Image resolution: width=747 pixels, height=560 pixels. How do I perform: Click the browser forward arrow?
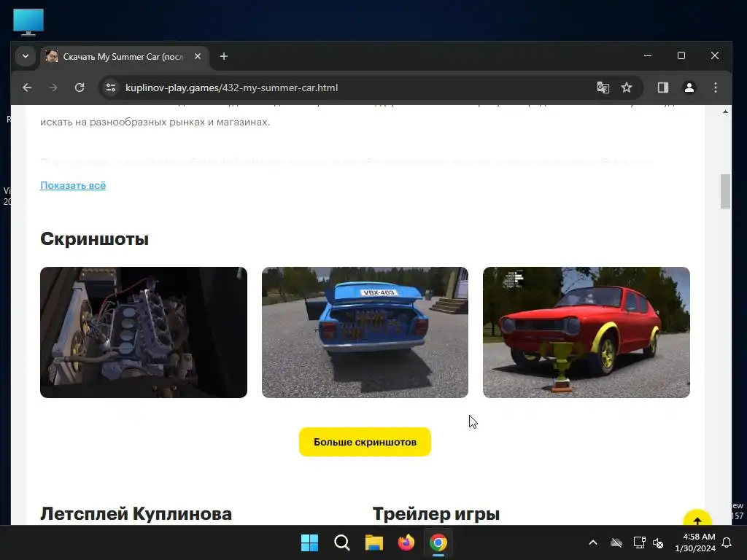tap(53, 87)
